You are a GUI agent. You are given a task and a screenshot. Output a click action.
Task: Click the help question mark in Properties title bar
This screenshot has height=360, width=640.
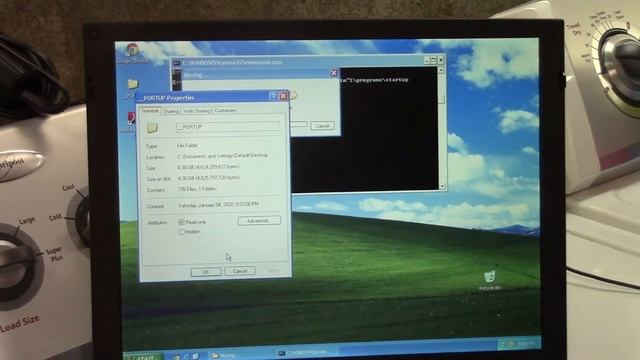coord(273,96)
